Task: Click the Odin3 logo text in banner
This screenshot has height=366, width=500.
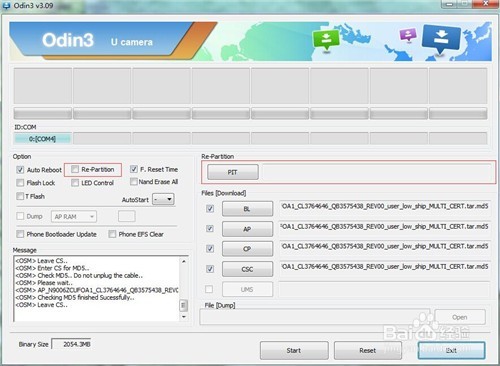Action: [x=68, y=40]
